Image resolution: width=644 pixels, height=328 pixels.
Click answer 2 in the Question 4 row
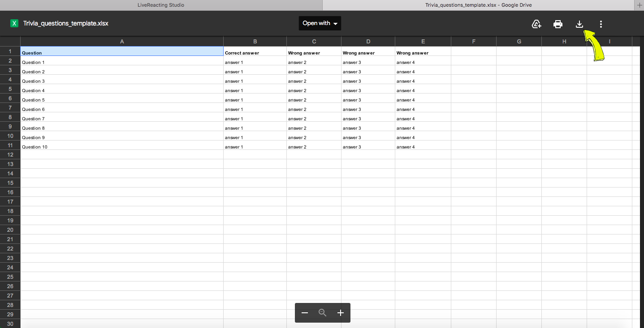314,89
